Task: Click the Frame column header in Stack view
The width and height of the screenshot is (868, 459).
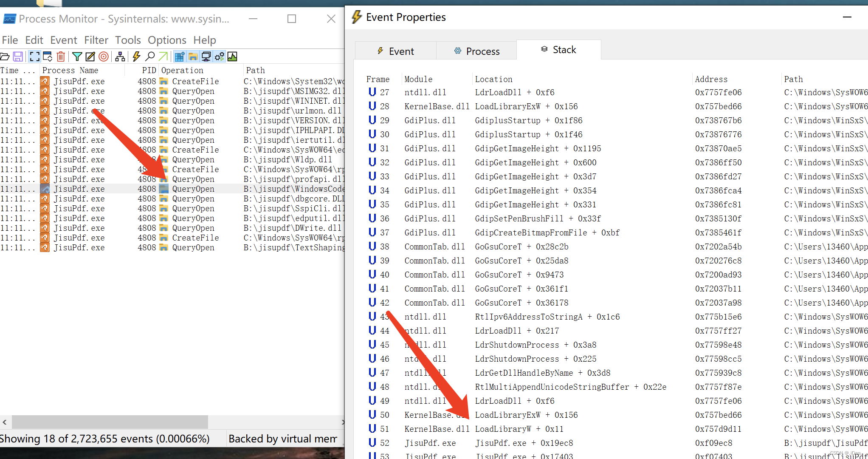Action: coord(378,79)
